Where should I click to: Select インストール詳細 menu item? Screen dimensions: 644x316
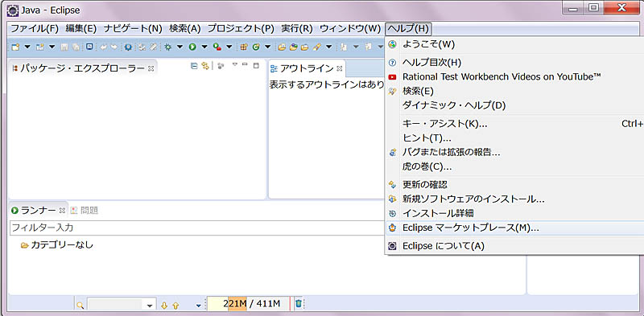(514, 213)
